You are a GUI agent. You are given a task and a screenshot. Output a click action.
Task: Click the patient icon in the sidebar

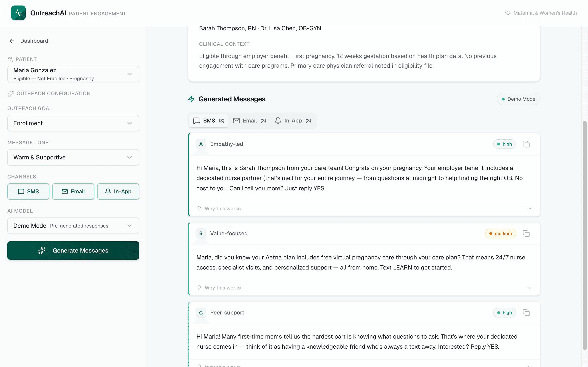point(10,59)
